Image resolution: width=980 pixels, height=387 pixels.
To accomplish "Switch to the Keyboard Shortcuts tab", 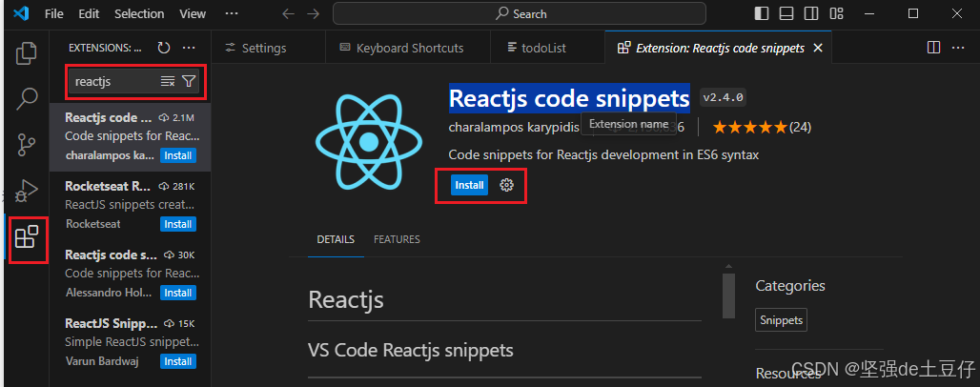I will point(408,48).
